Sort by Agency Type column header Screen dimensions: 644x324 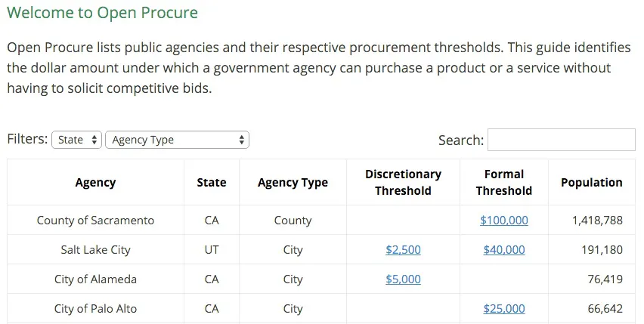293,183
